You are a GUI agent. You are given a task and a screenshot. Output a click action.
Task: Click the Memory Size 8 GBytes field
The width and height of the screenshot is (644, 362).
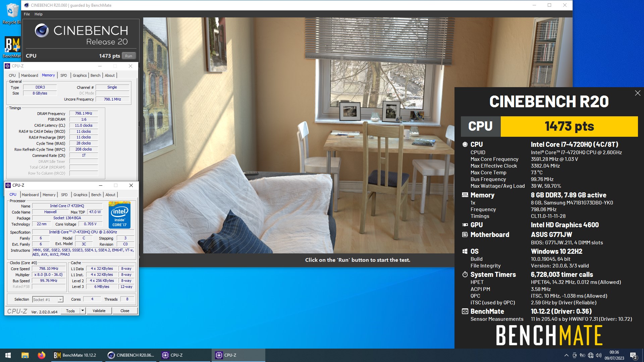click(40, 94)
